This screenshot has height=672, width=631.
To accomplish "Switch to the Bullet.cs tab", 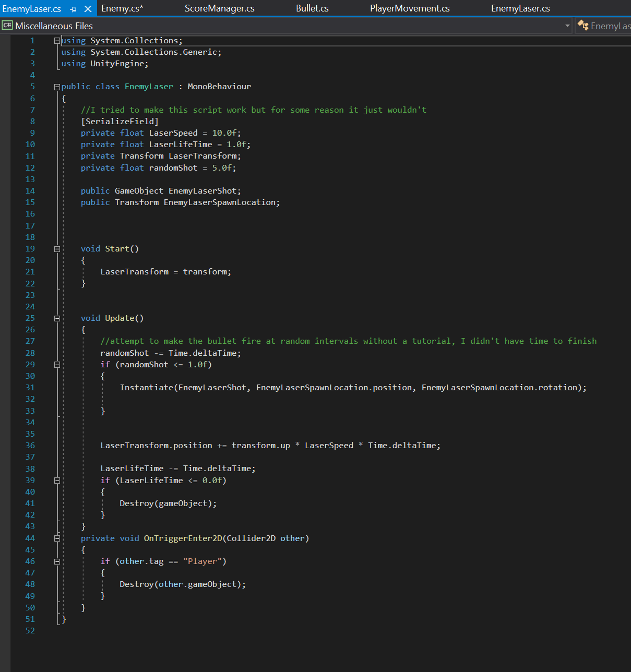I will (312, 8).
